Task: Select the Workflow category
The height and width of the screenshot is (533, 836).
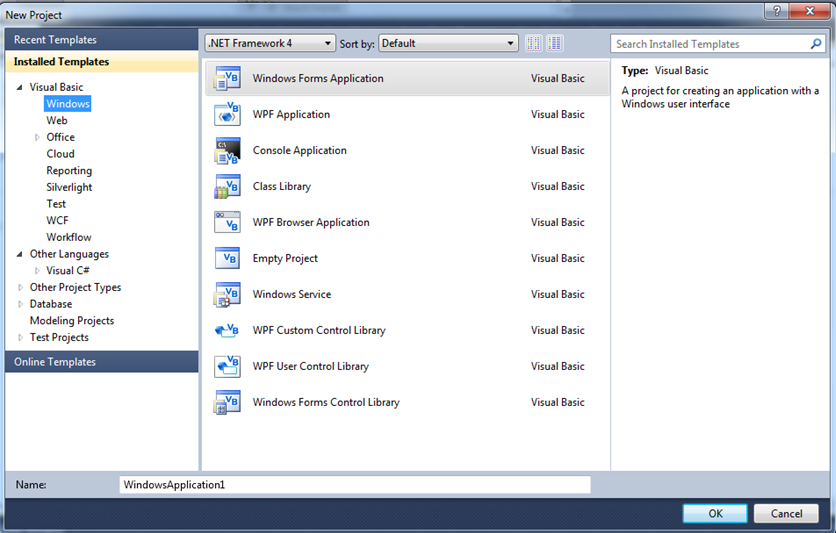Action: pyautogui.click(x=68, y=237)
